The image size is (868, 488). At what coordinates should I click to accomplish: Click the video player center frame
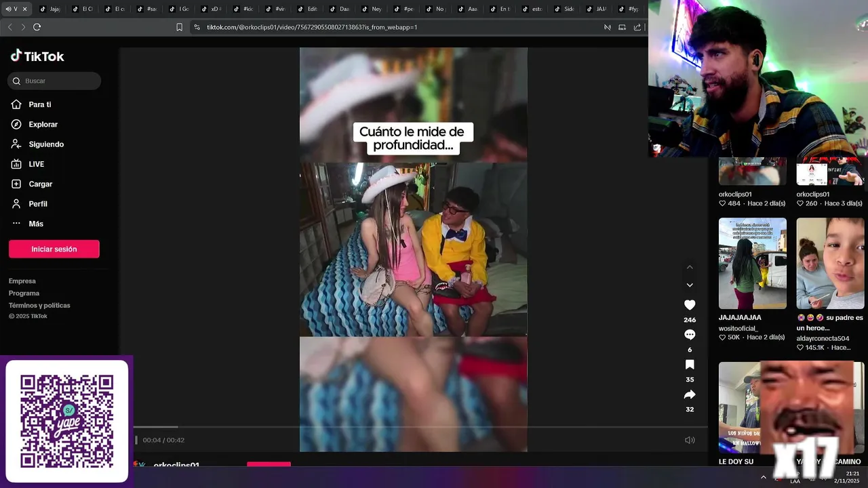click(413, 249)
